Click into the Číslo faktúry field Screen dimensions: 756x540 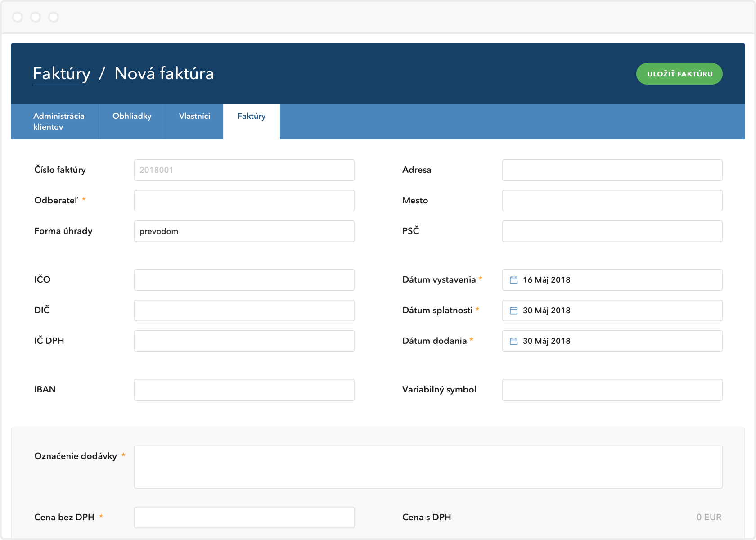pos(244,170)
